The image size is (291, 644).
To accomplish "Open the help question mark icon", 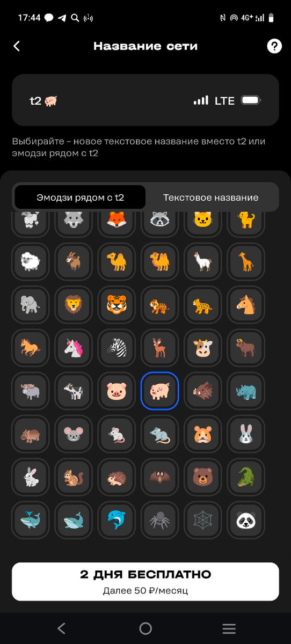I will [274, 46].
